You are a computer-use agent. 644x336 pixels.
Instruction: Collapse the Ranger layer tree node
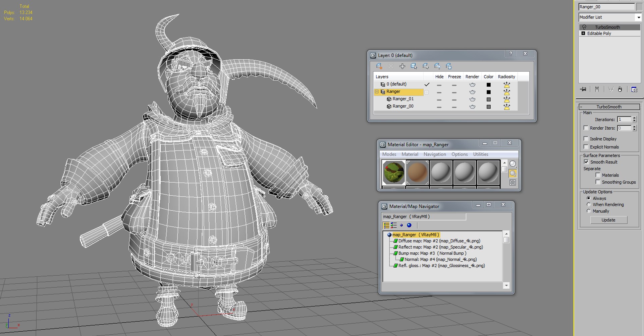(x=377, y=91)
